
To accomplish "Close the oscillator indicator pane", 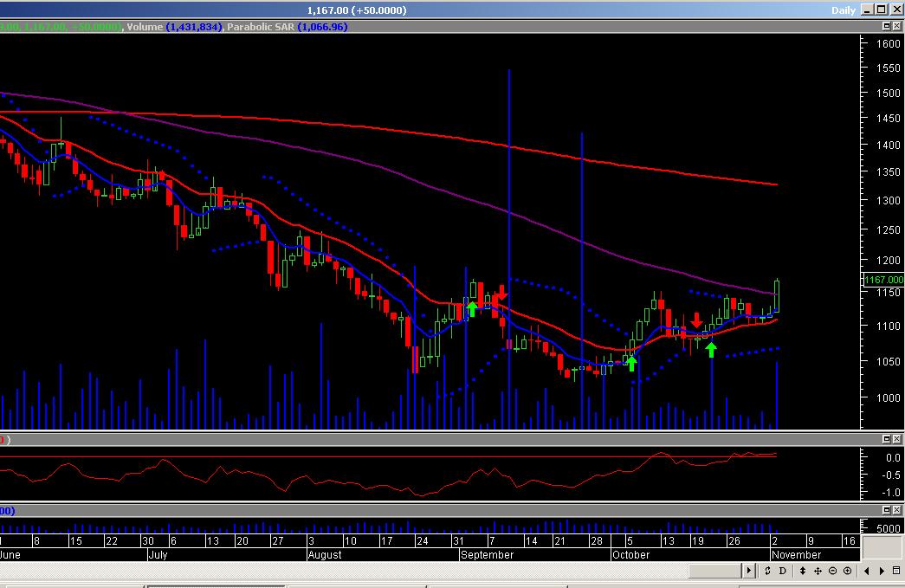I will tap(897, 440).
